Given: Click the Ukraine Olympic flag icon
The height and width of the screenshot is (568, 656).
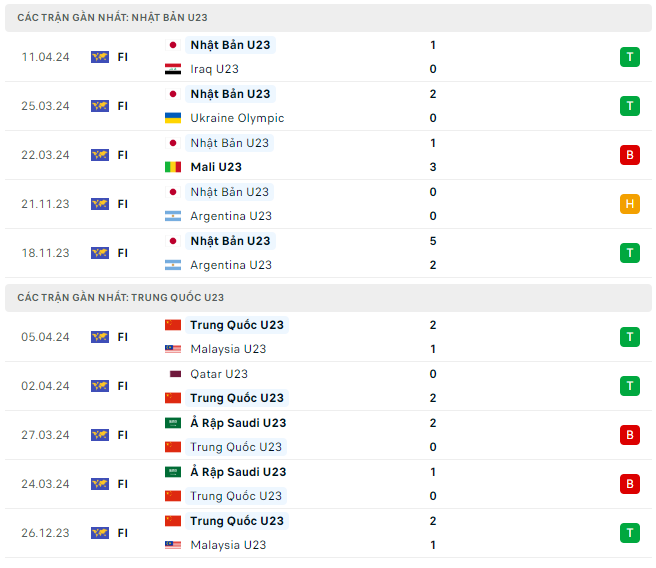Looking at the screenshot, I should coord(172,118).
